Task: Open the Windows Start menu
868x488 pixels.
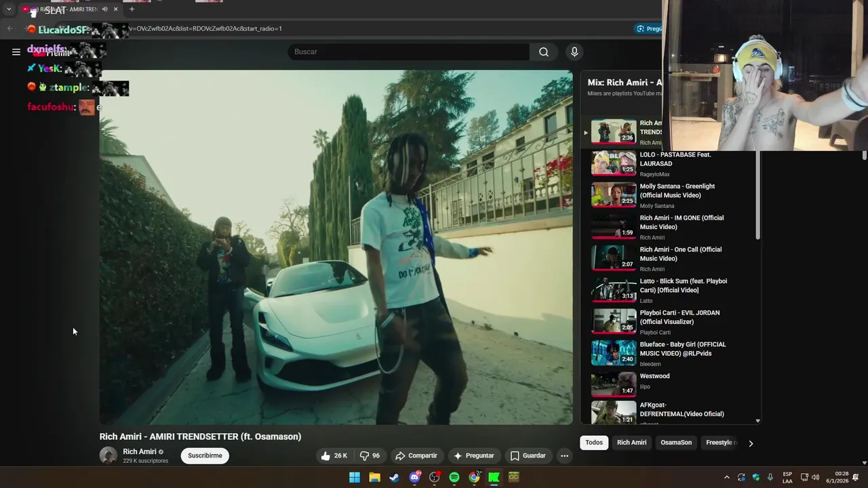Action: (355, 477)
